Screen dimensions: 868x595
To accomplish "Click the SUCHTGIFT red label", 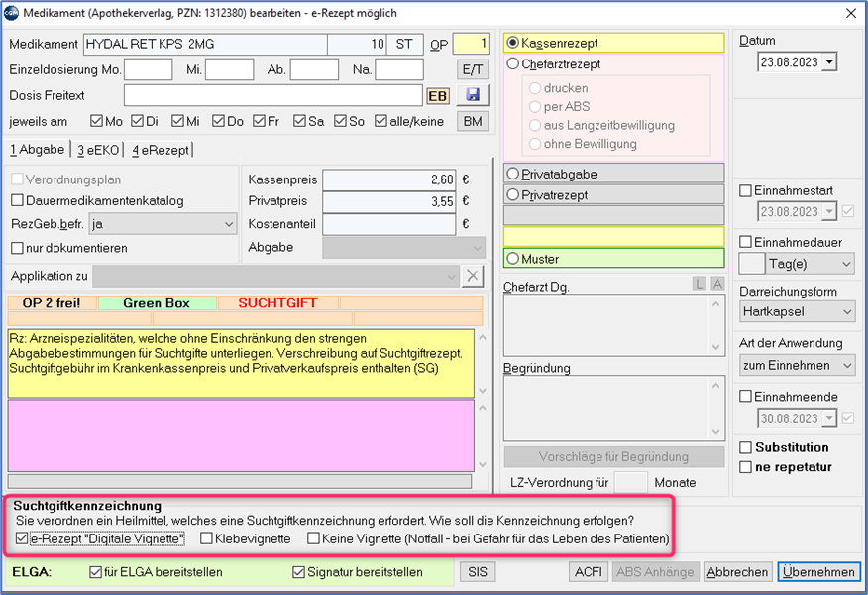I will pos(277,303).
